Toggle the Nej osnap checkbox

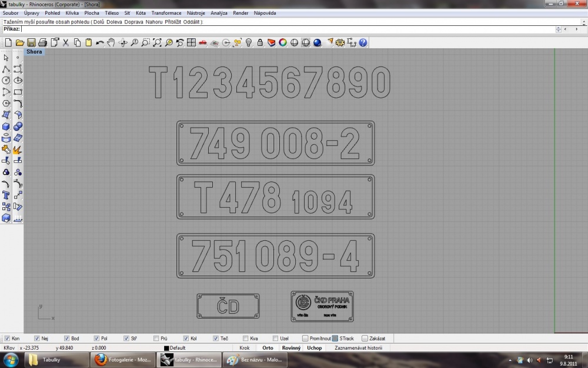[36, 339]
